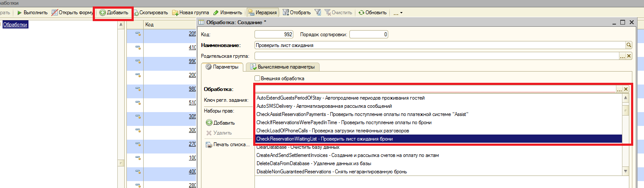The height and width of the screenshot is (188, 644).
Task: Choose AutoExtendGuestsPeriodOfStay from the list
Action: click(x=438, y=98)
